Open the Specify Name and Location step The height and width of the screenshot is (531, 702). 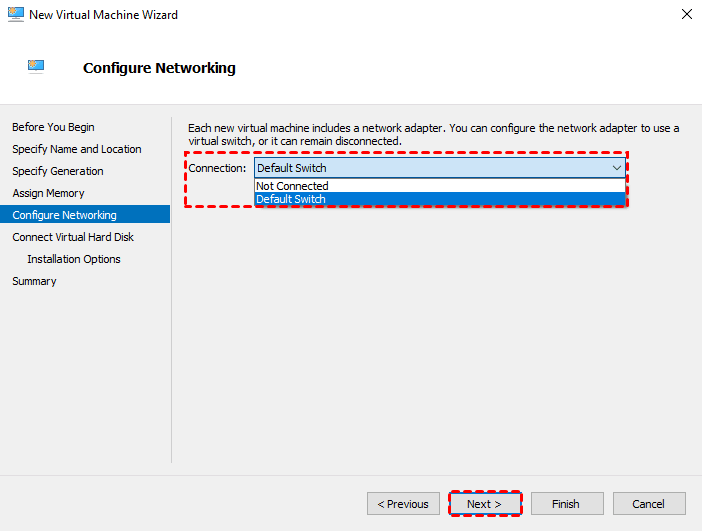77,149
